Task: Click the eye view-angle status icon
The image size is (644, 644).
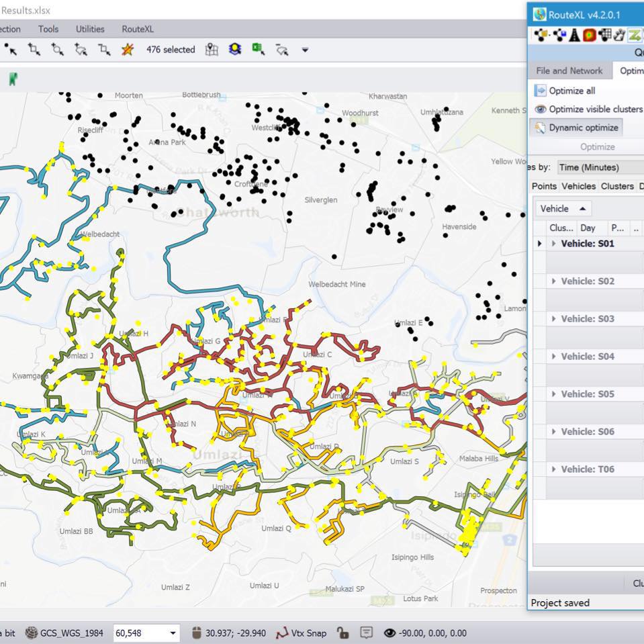Action: [x=389, y=633]
